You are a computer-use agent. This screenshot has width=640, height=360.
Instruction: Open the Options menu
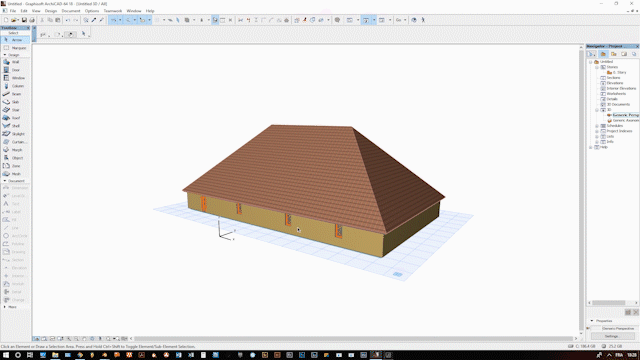(x=92, y=11)
